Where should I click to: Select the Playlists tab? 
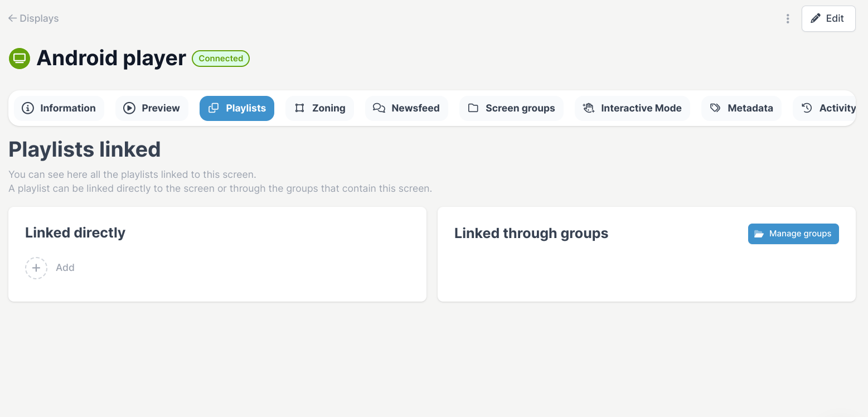point(237,108)
